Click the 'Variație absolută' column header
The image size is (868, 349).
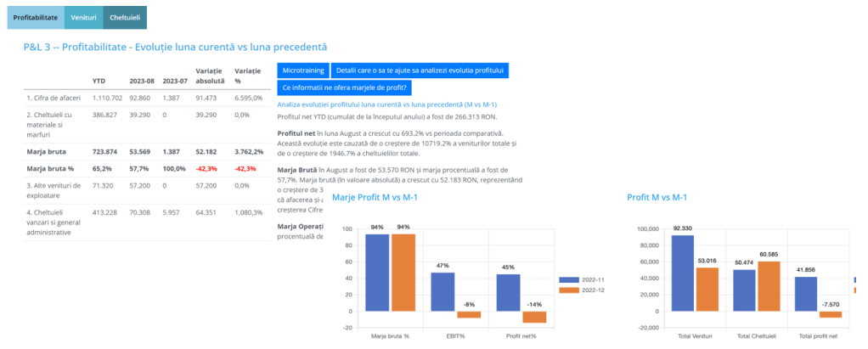[210, 76]
